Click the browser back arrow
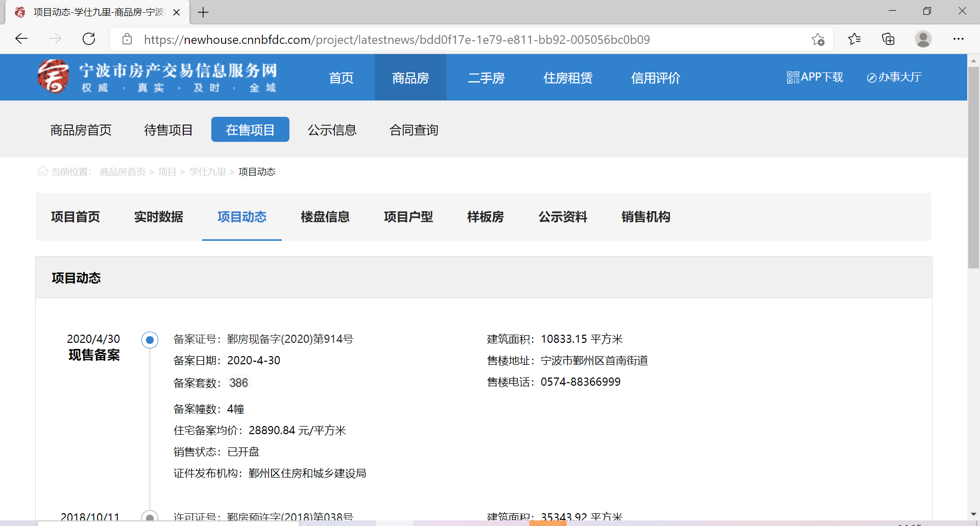The width and height of the screenshot is (980, 526). (x=21, y=39)
